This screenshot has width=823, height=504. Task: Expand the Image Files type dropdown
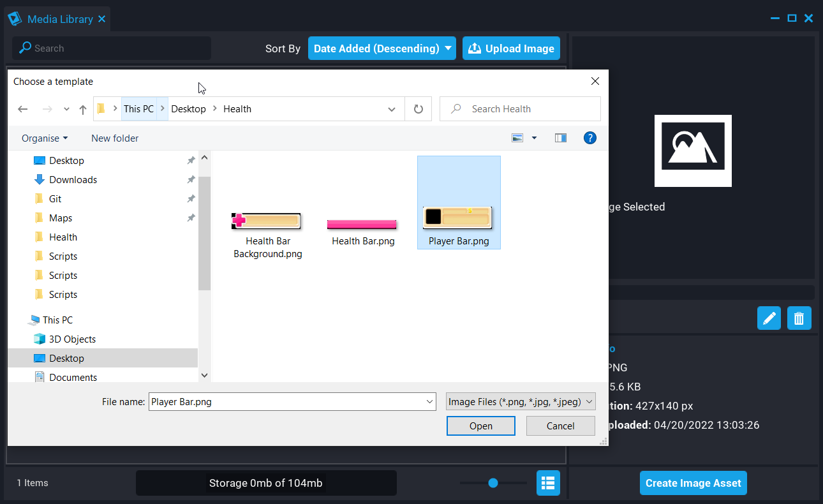tap(521, 402)
